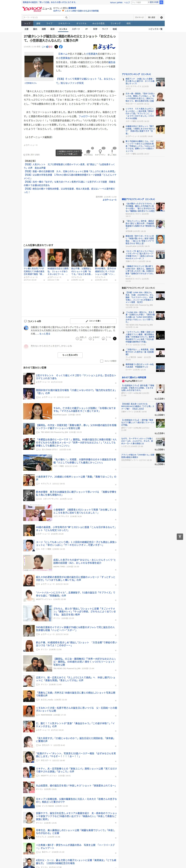This screenshot has width=186, height=868.
Task: Play the video ranking thumbnail marked 0:58
Action: pyautogui.click(x=160, y=353)
